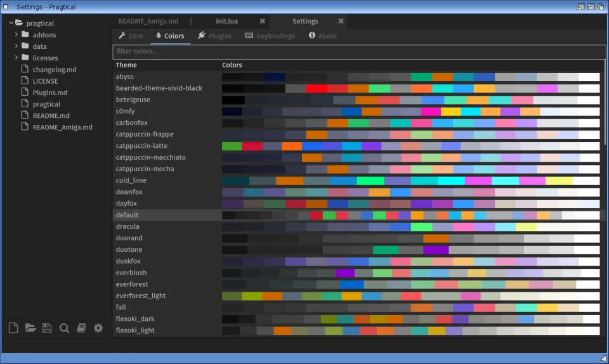Click the filter colors input field

click(359, 51)
